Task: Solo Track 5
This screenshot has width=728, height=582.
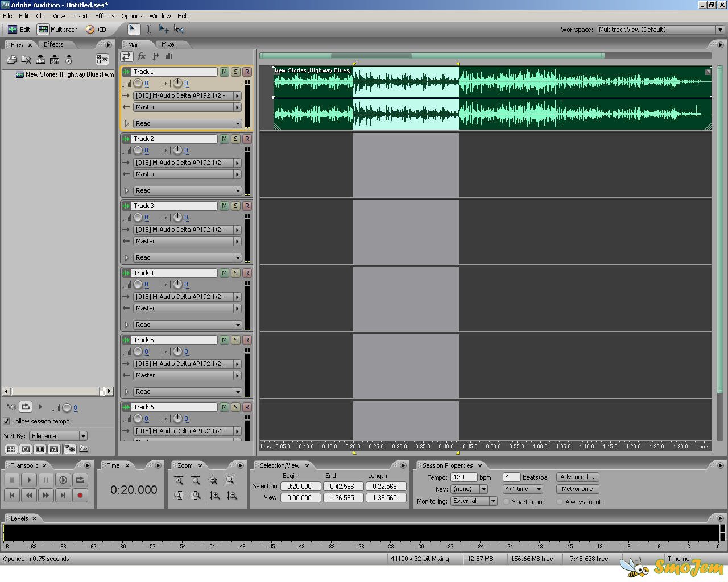Action: (x=235, y=340)
